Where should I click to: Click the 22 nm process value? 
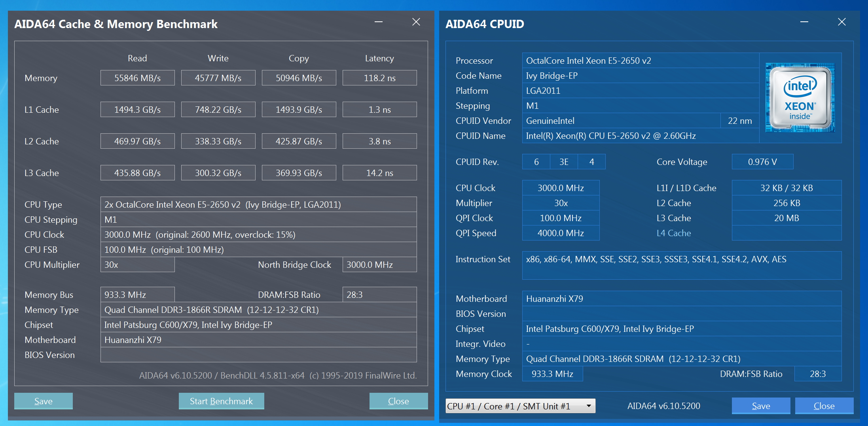pyautogui.click(x=740, y=121)
